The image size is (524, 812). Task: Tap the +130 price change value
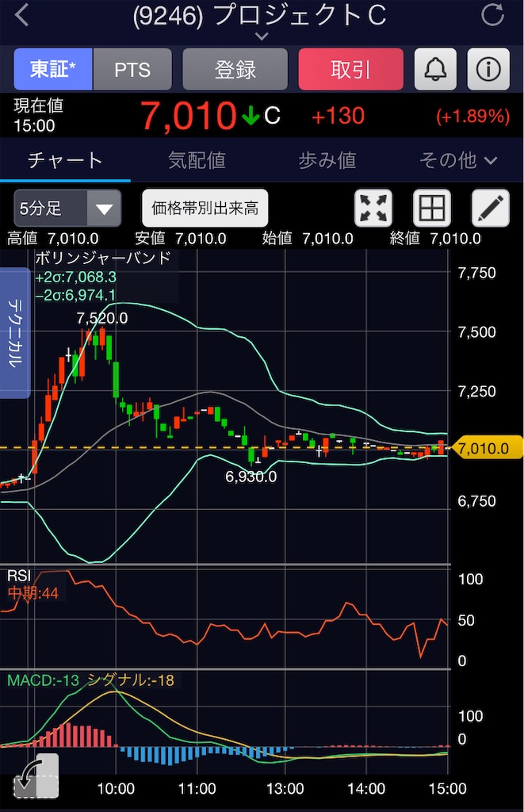coord(338,116)
